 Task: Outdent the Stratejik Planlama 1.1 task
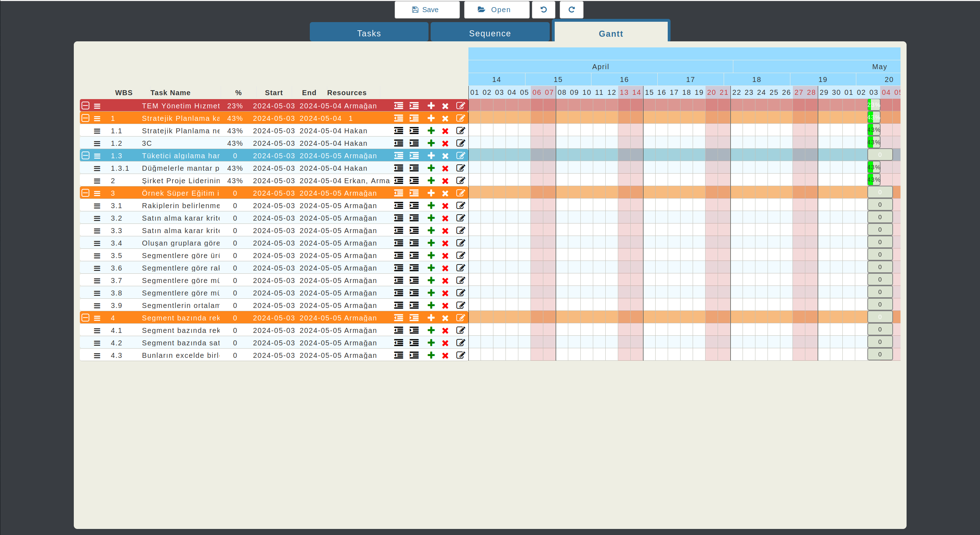(x=398, y=131)
